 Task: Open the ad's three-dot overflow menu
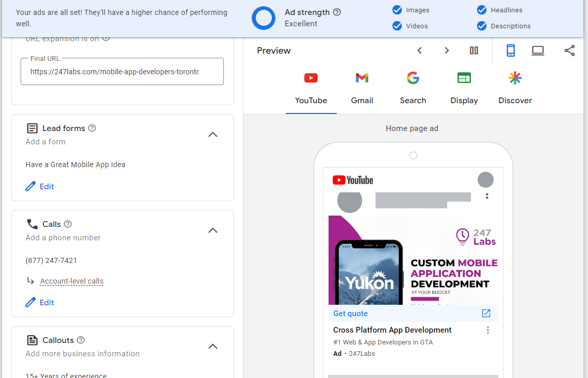pyautogui.click(x=488, y=330)
